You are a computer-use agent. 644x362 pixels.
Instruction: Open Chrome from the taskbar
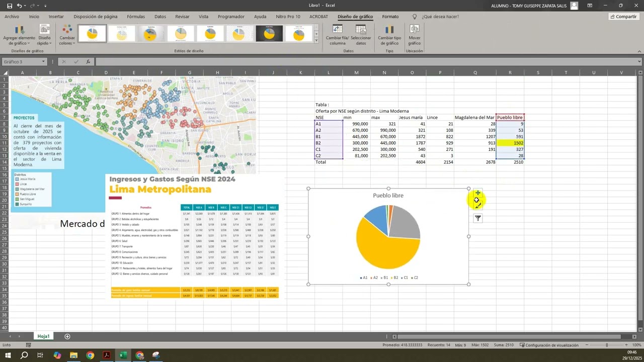click(x=90, y=355)
